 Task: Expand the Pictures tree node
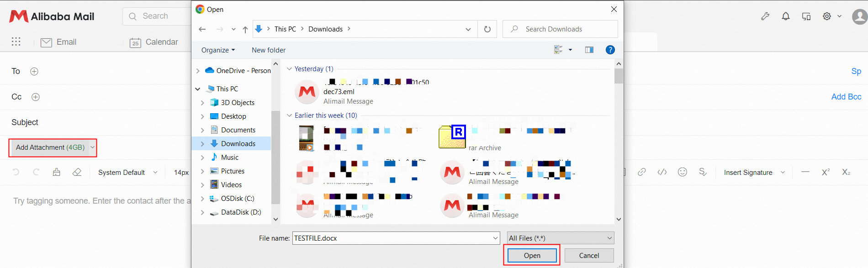(202, 171)
